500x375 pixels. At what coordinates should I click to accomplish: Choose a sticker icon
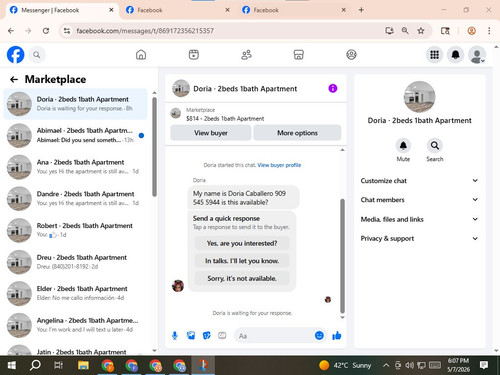[x=207, y=336]
